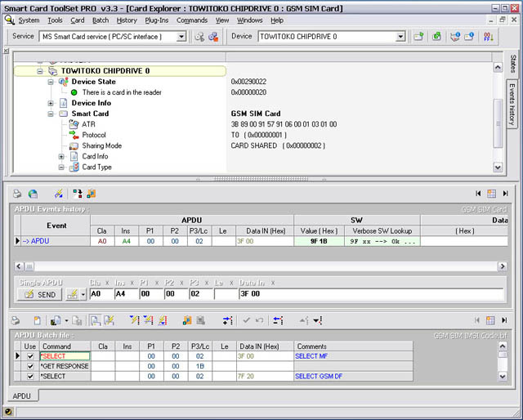Open the Service combo box dropdown
Screen dimensions: 523x420
click(x=181, y=37)
